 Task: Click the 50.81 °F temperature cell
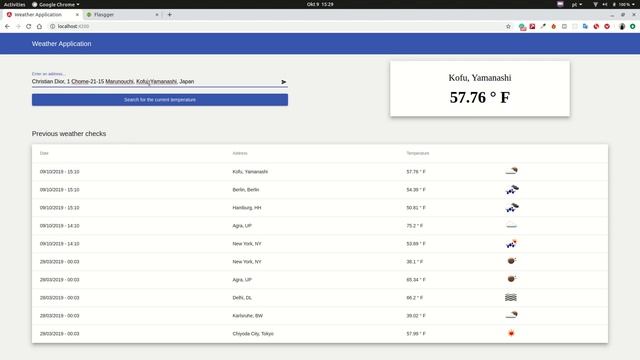click(x=416, y=208)
